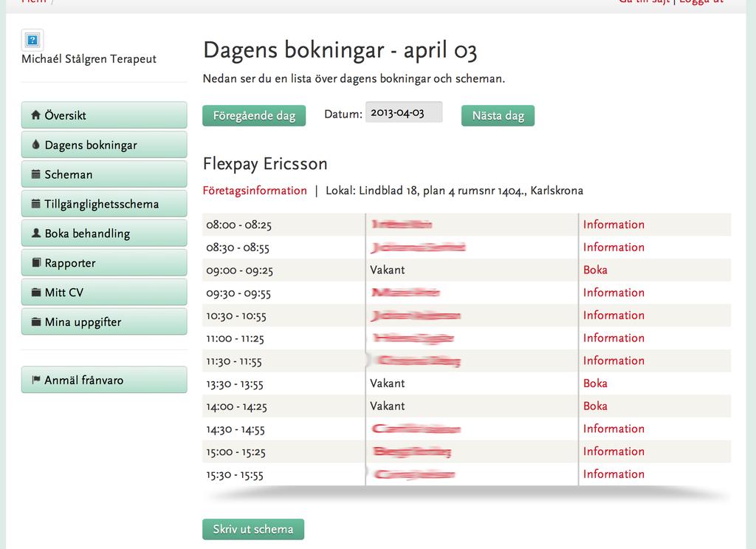Click the 08:00 - 08:25 time cell
Viewport: 756px width, 549px height.
[x=283, y=225]
